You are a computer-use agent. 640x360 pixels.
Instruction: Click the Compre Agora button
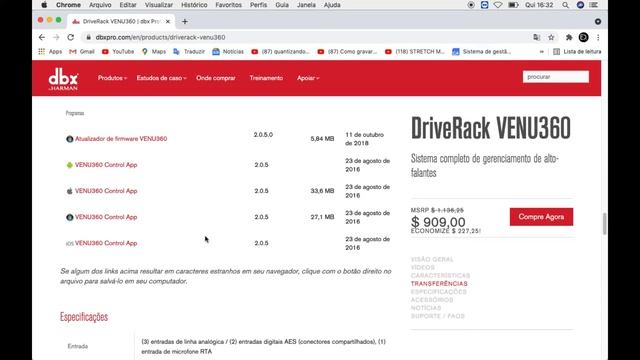(x=541, y=217)
